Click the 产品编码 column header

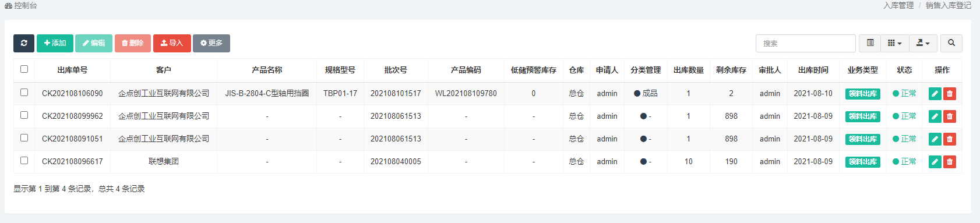pos(466,70)
